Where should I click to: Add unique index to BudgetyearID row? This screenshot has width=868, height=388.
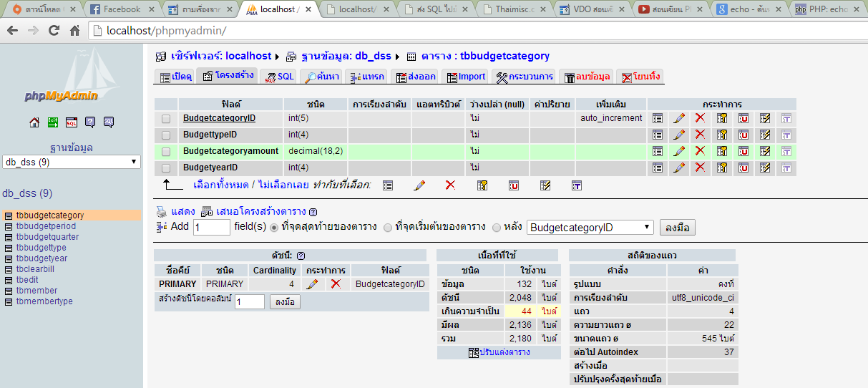(x=743, y=168)
